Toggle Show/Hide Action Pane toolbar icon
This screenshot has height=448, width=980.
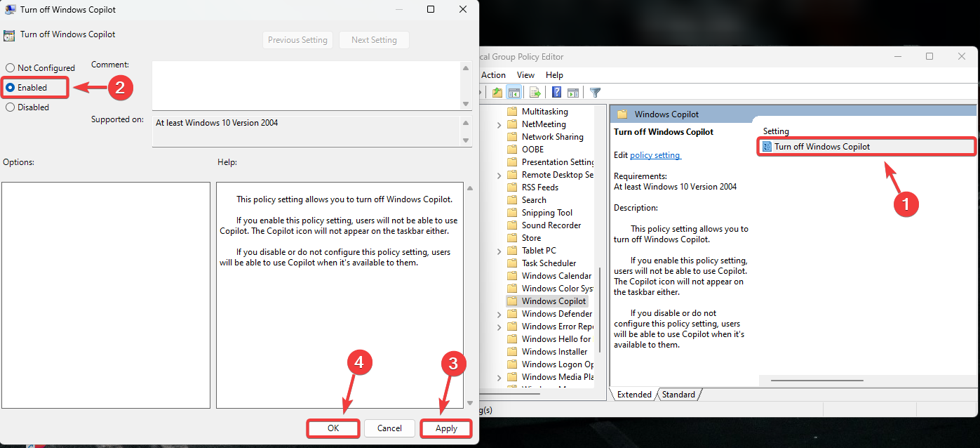point(573,92)
